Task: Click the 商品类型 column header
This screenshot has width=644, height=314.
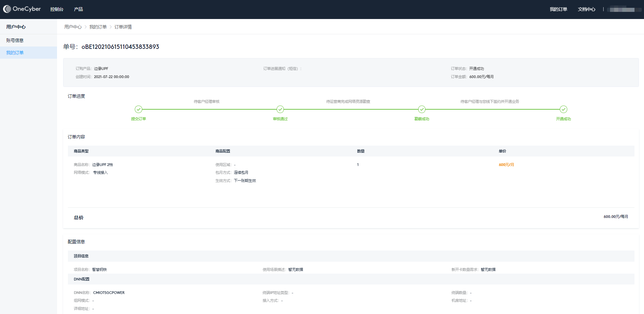Action: [81, 151]
